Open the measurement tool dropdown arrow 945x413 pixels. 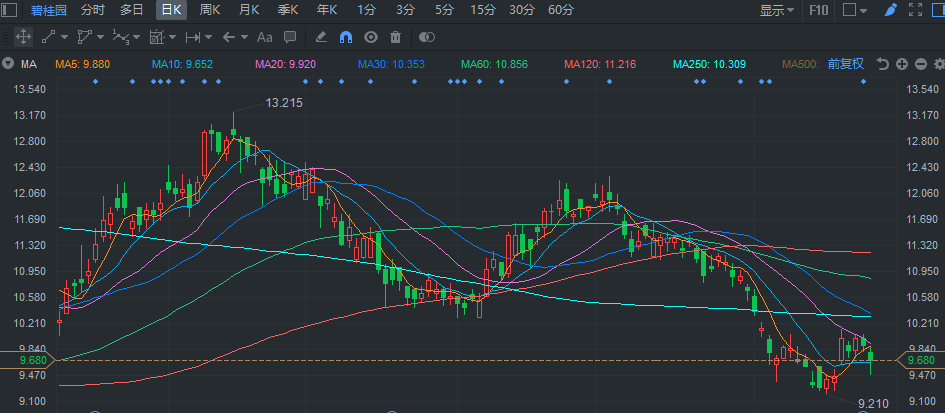click(x=172, y=37)
